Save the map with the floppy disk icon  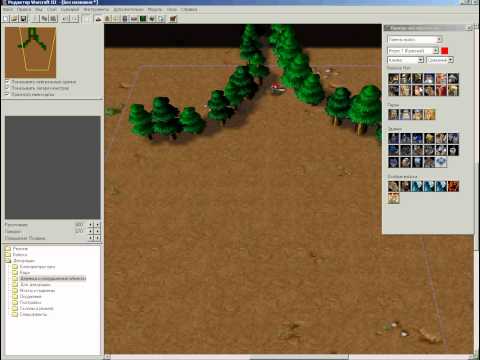tap(23, 19)
